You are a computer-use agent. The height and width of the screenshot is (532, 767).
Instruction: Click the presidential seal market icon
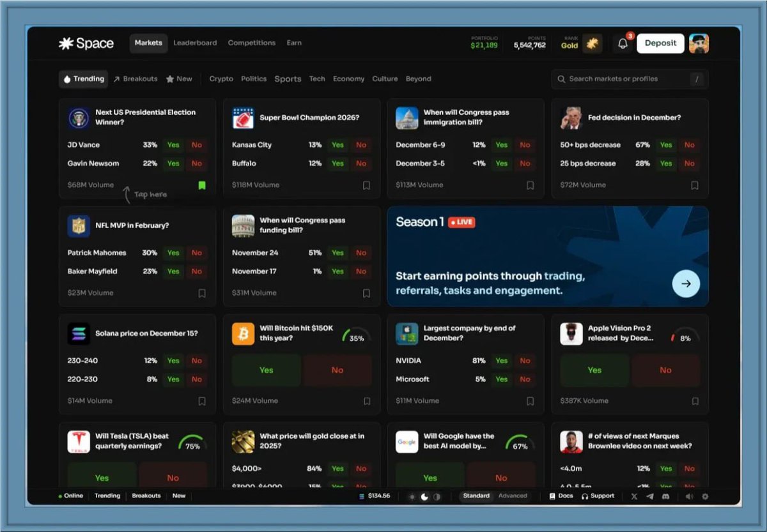[79, 118]
